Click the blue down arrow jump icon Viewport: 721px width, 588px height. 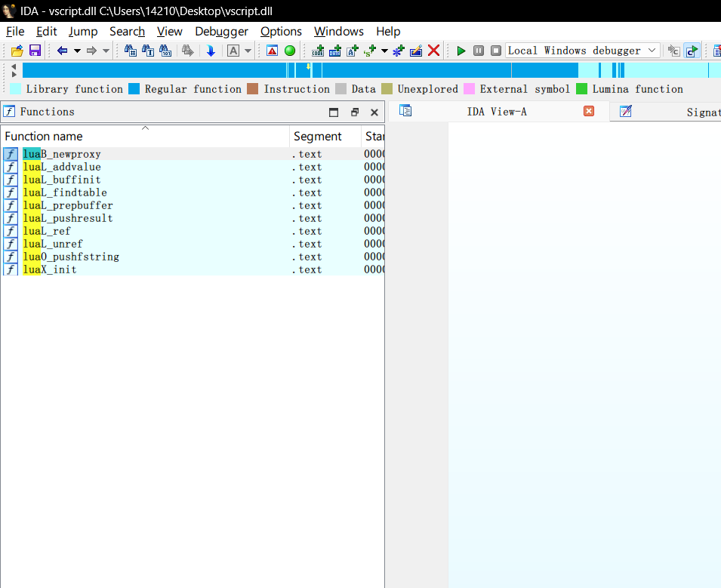(211, 51)
